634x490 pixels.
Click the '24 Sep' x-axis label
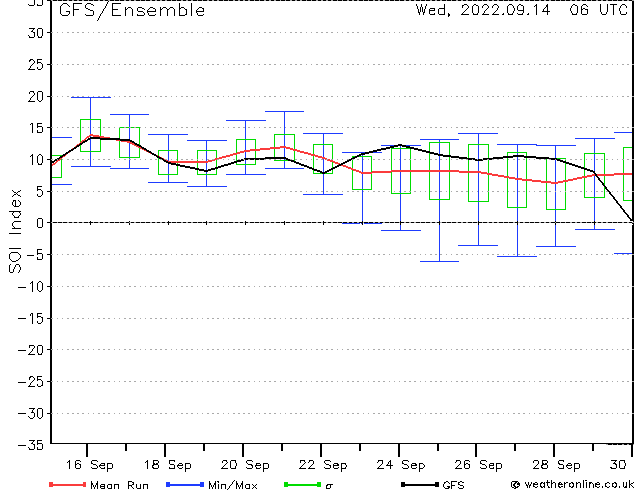click(x=401, y=465)
